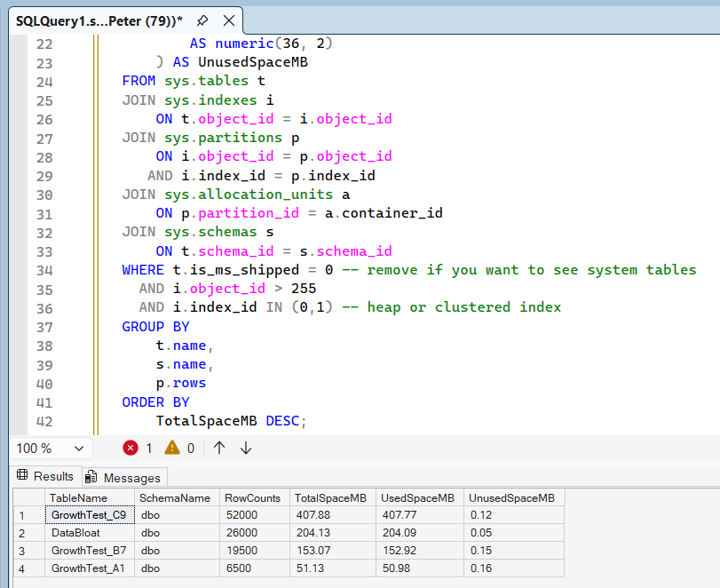Click the RowCounts column header
Viewport: 720px width, 588px height.
click(x=252, y=498)
